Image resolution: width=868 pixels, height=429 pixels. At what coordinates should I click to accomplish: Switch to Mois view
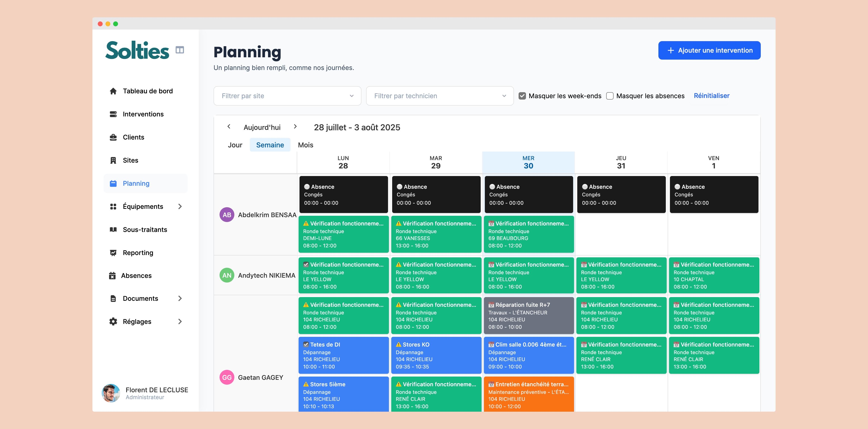point(306,145)
